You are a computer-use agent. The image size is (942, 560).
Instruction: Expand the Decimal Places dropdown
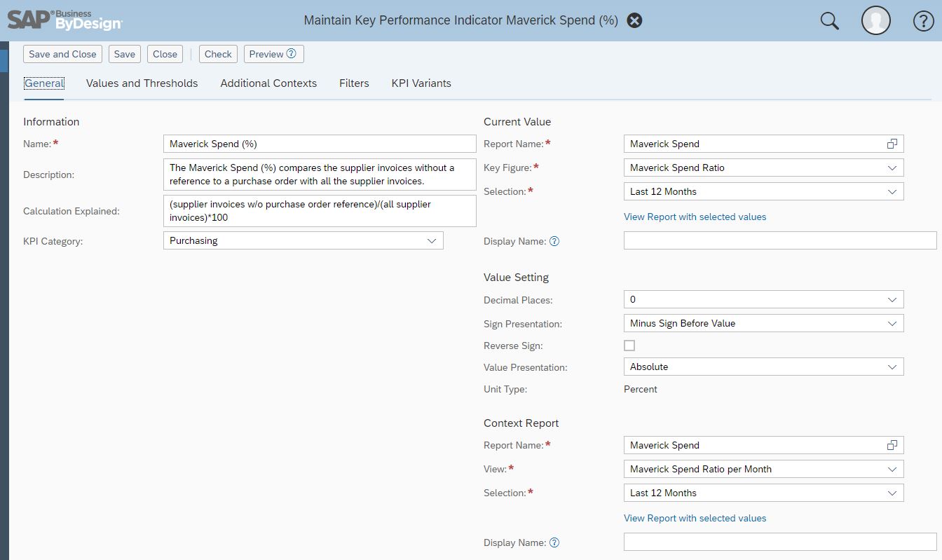[x=892, y=299]
